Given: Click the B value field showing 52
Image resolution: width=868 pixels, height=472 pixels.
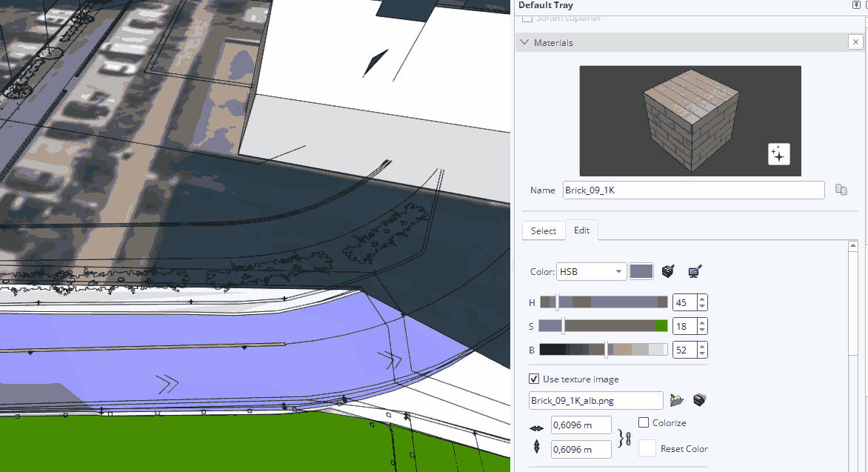Looking at the screenshot, I should [x=685, y=350].
